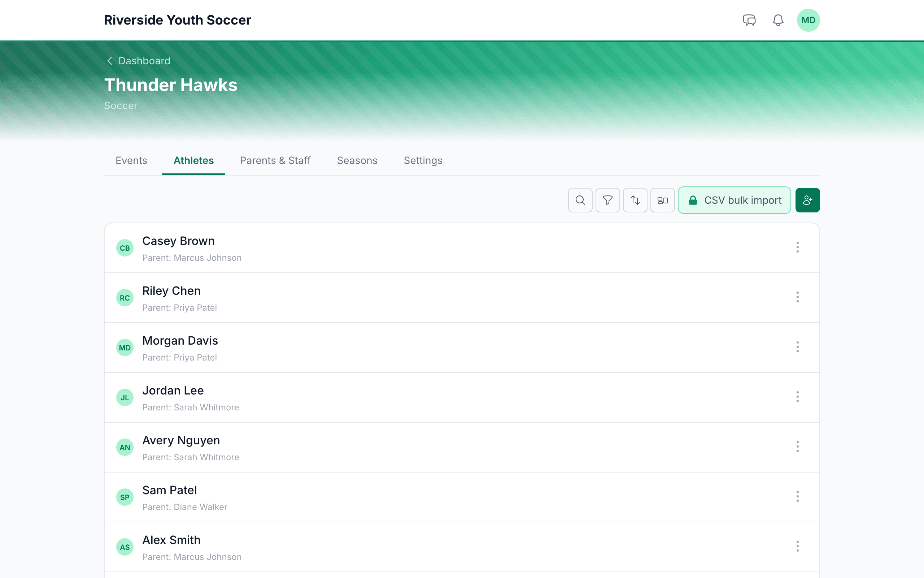Open more options for Jordan Lee
Image resolution: width=924 pixels, height=578 pixels.
[797, 397]
